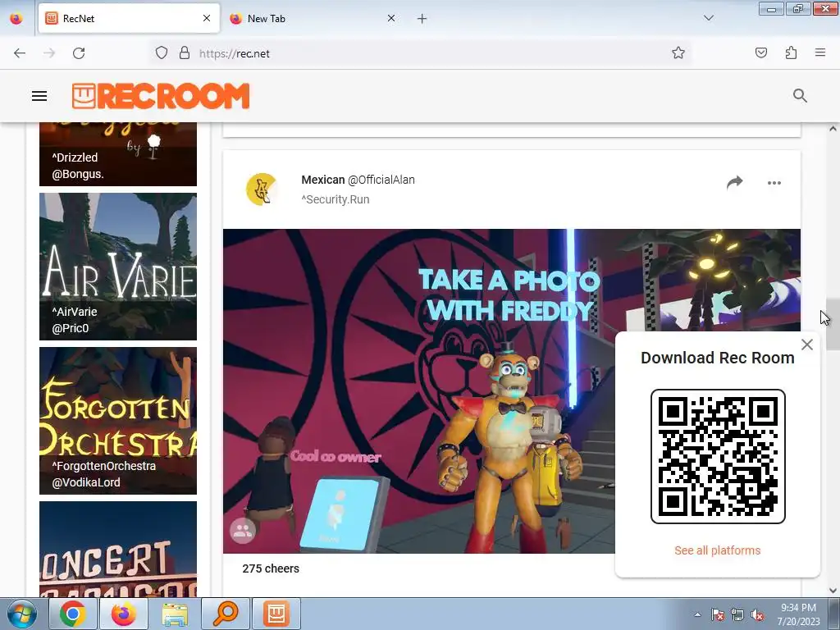Bookmark this page with the star

click(678, 52)
